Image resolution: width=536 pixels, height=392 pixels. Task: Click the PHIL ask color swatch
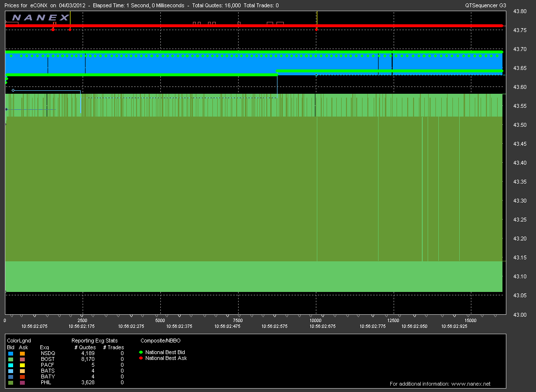click(22, 382)
